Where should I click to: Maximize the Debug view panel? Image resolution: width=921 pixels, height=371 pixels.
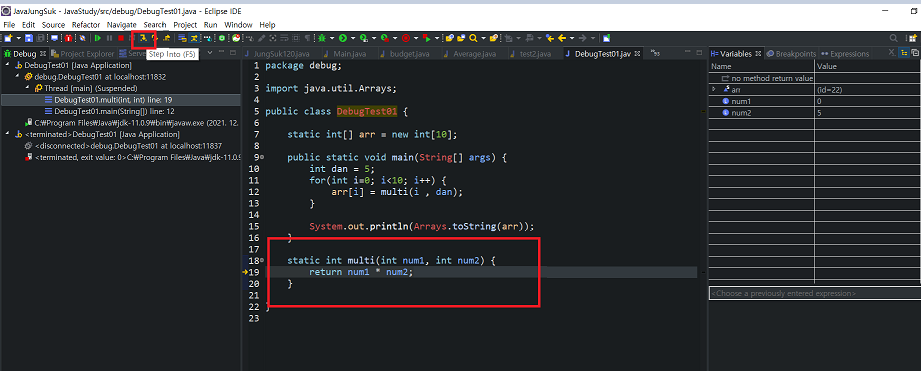234,53
